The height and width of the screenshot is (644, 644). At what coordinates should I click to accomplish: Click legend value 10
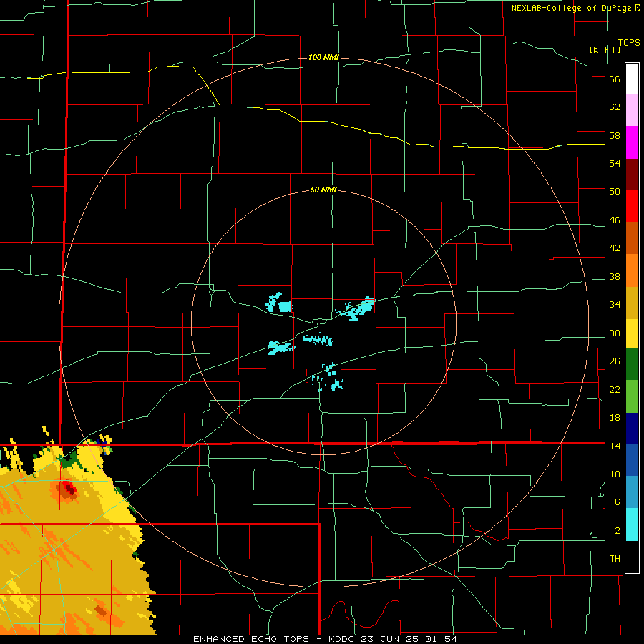(615, 474)
